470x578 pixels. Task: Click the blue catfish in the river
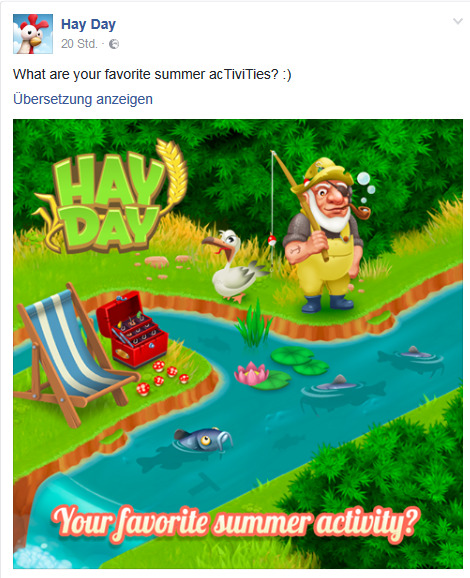[203, 439]
